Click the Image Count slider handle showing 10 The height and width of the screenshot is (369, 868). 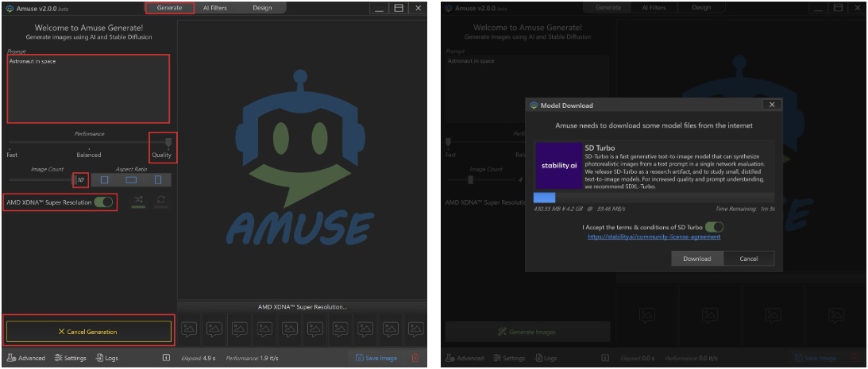coord(76,179)
